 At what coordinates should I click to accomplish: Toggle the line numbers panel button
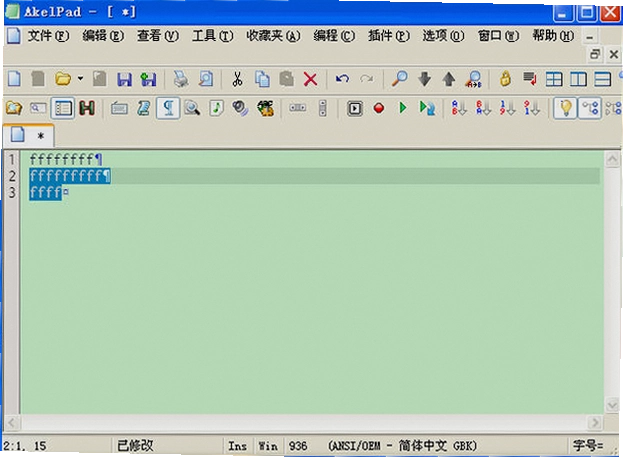(63, 108)
